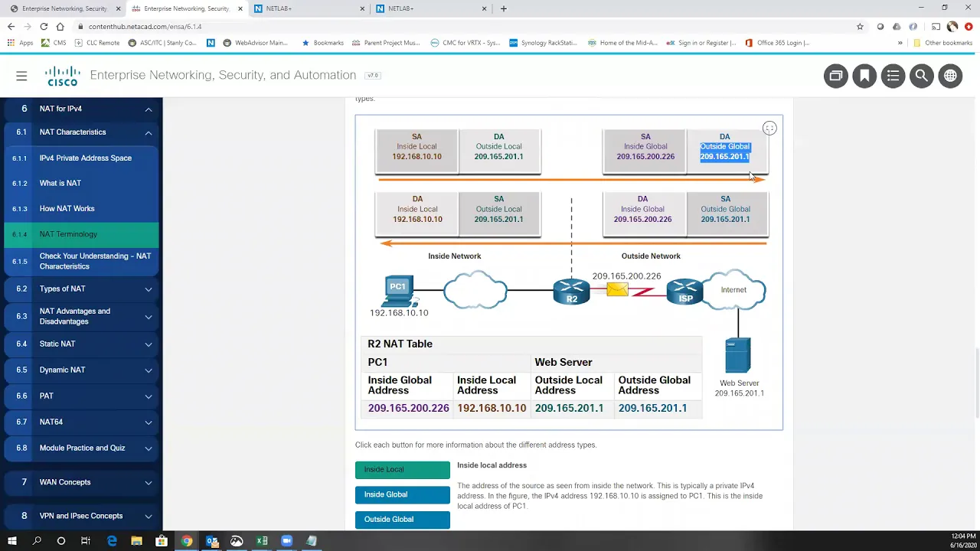Open the search icon in course header
The height and width of the screenshot is (551, 980).
pos(922,76)
